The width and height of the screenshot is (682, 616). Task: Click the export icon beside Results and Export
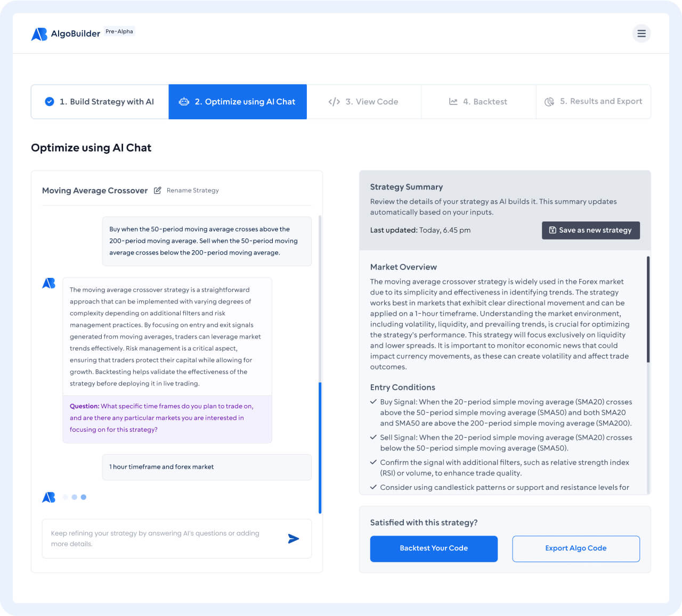pos(549,101)
